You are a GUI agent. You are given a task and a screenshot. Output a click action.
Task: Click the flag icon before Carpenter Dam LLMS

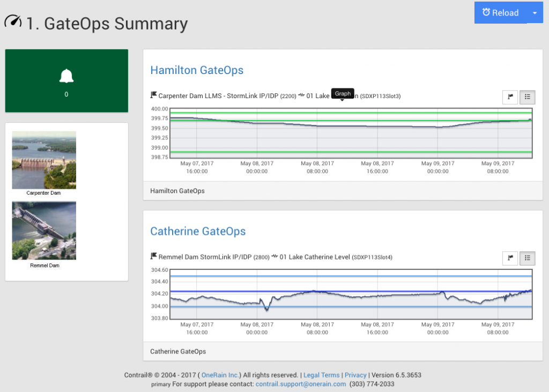(x=154, y=95)
